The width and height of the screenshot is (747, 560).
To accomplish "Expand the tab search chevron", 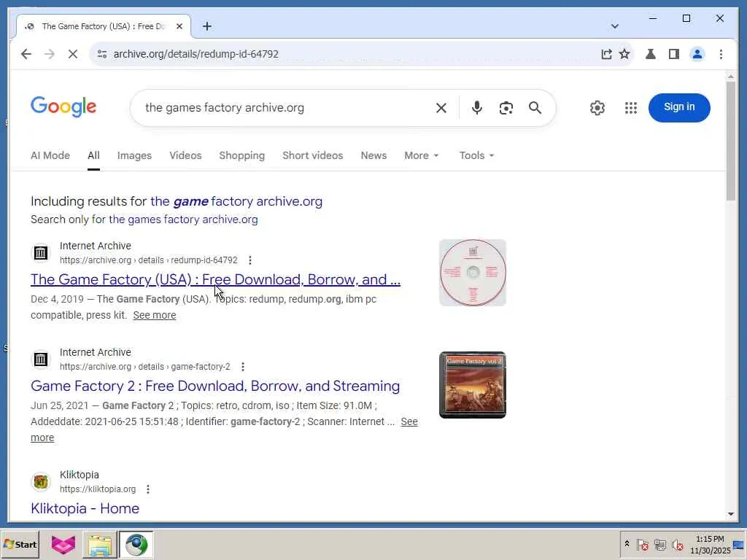I will 614,26.
